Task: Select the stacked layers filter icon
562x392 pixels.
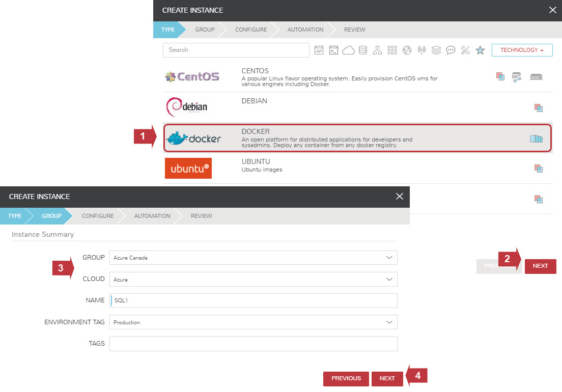Action: coord(436,50)
